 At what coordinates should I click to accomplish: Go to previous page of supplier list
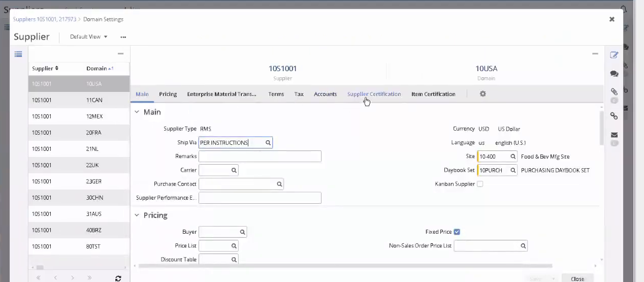click(x=55, y=278)
